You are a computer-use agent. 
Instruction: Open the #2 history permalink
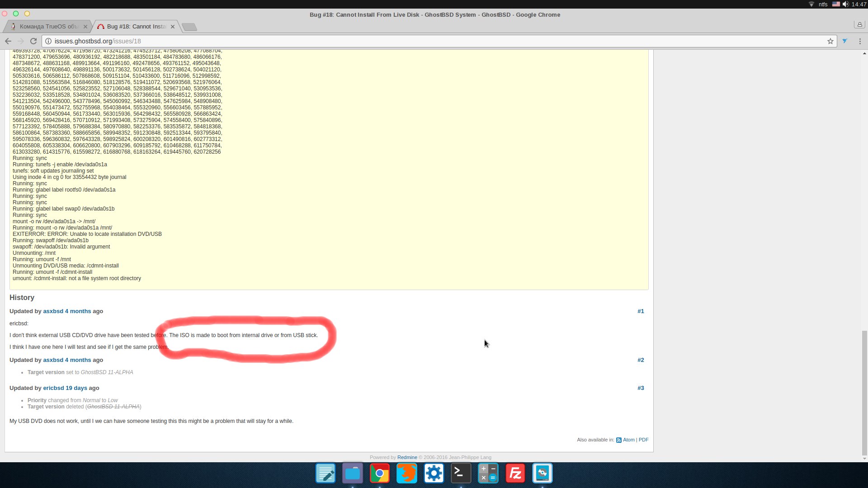click(641, 360)
